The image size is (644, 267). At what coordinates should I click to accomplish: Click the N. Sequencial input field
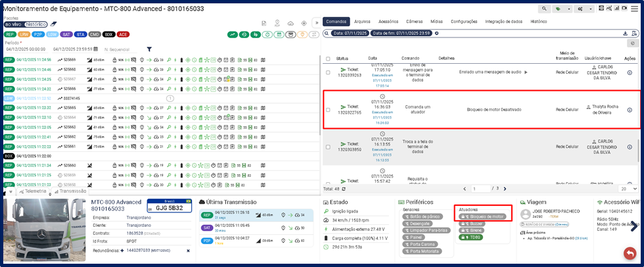pyautogui.click(x=122, y=49)
